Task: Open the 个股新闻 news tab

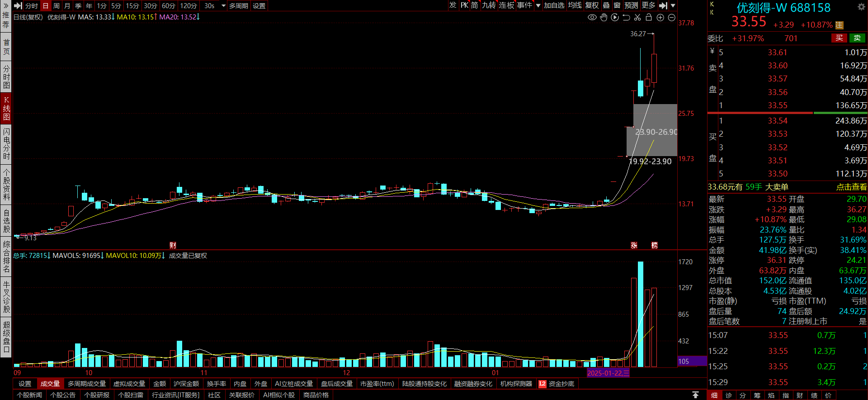Action: click(x=29, y=395)
